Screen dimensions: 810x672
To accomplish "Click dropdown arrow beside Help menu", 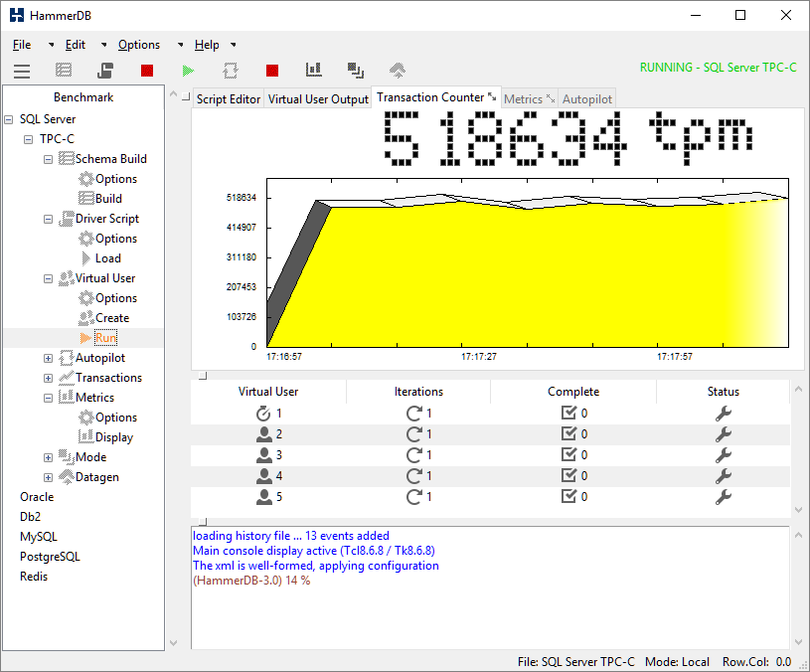I will (x=234, y=45).
